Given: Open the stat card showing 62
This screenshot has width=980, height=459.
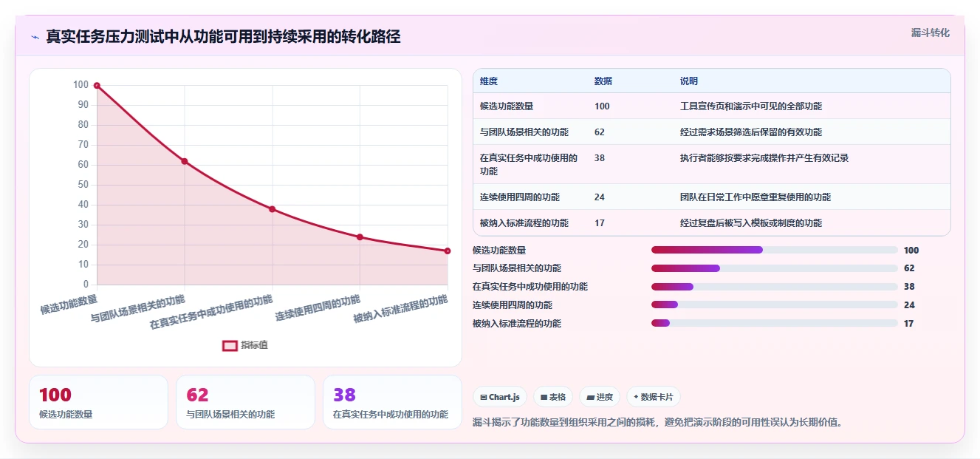Looking at the screenshot, I should (245, 402).
